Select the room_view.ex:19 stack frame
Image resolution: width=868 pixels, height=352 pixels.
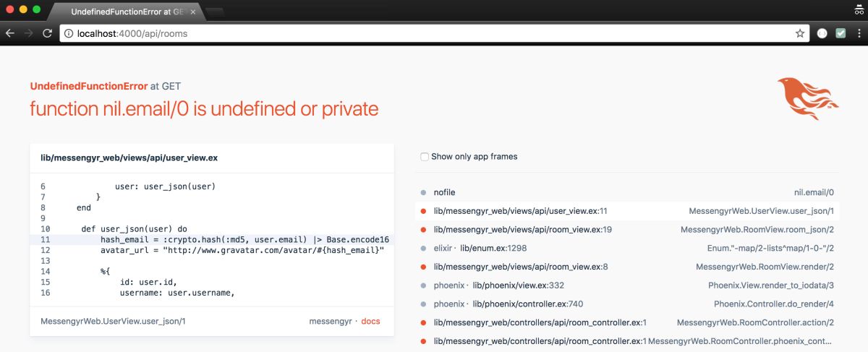[x=626, y=230]
